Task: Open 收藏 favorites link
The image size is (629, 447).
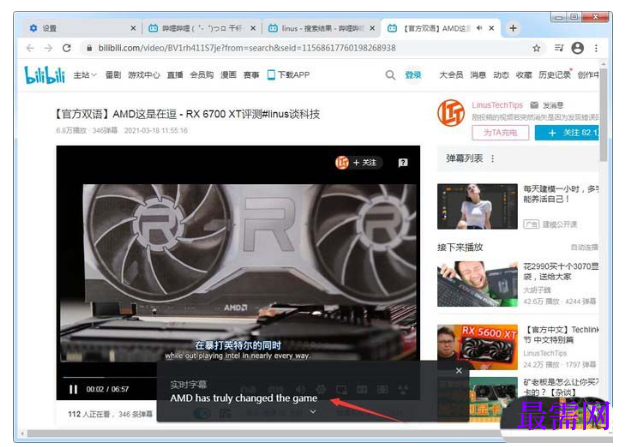Action: (x=524, y=75)
